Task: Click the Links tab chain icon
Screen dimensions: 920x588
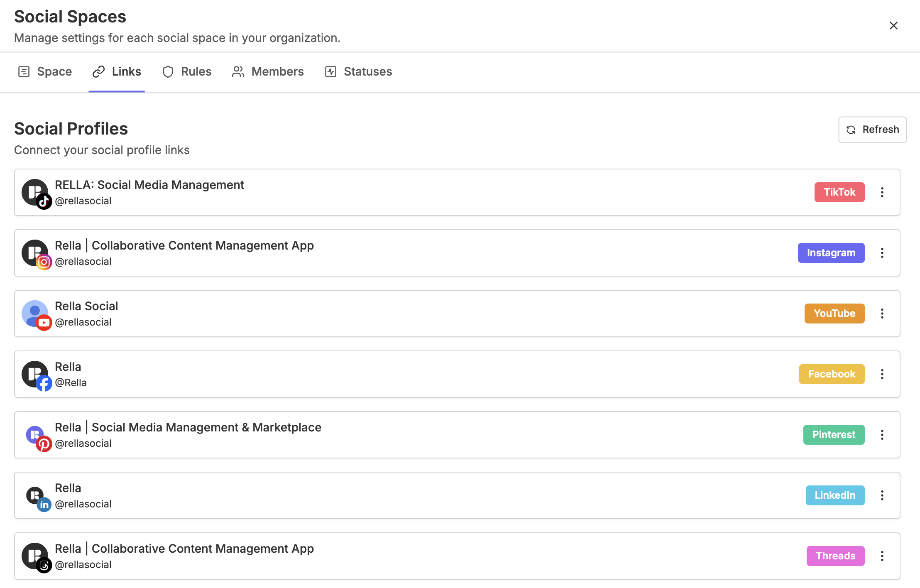Action: [x=99, y=72]
